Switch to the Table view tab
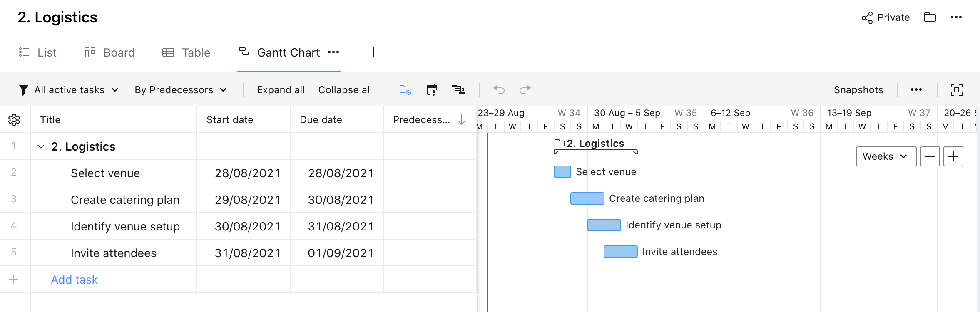The width and height of the screenshot is (980, 312). pos(186,52)
